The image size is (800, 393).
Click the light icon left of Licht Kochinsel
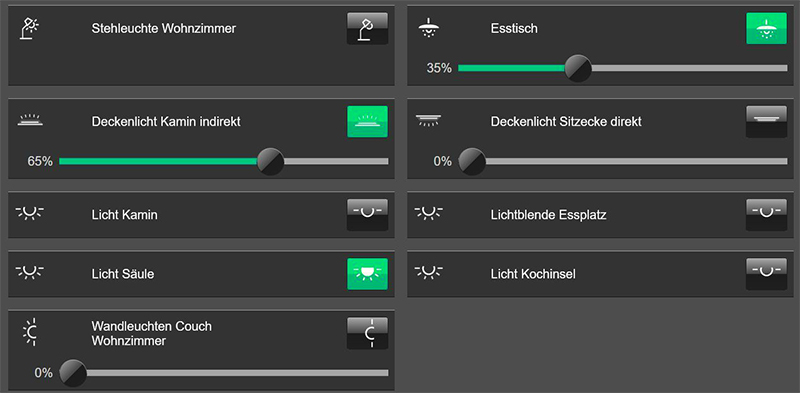(x=429, y=273)
